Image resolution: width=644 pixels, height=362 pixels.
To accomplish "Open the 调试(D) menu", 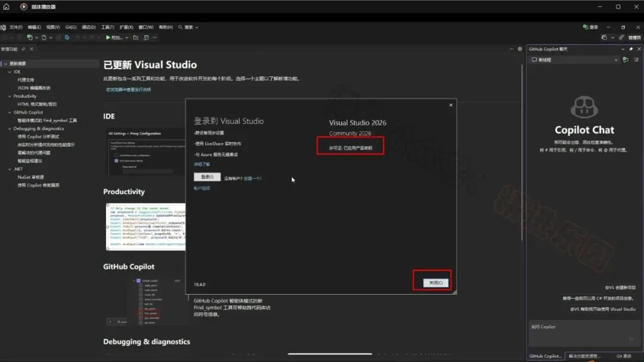I will click(x=88, y=27).
